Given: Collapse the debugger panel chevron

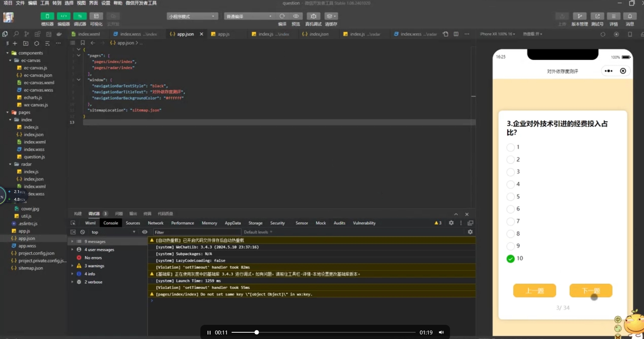Looking at the screenshot, I should coord(456,214).
